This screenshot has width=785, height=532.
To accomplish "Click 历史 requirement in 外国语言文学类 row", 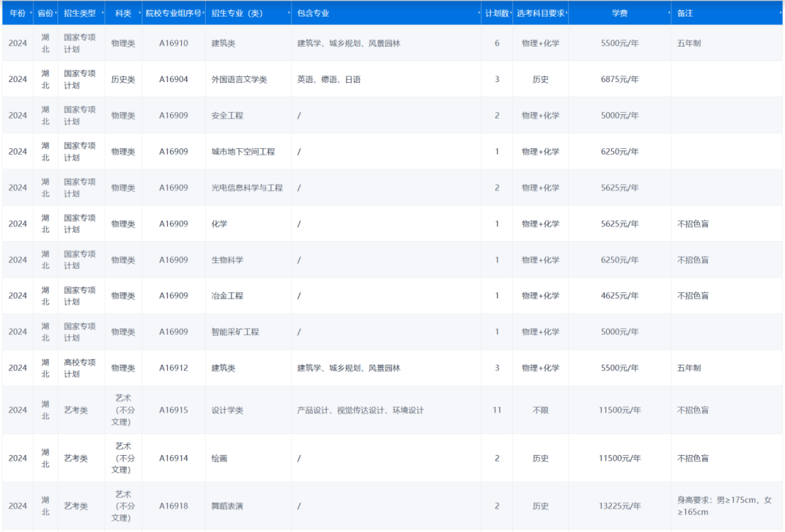I will click(x=541, y=79).
